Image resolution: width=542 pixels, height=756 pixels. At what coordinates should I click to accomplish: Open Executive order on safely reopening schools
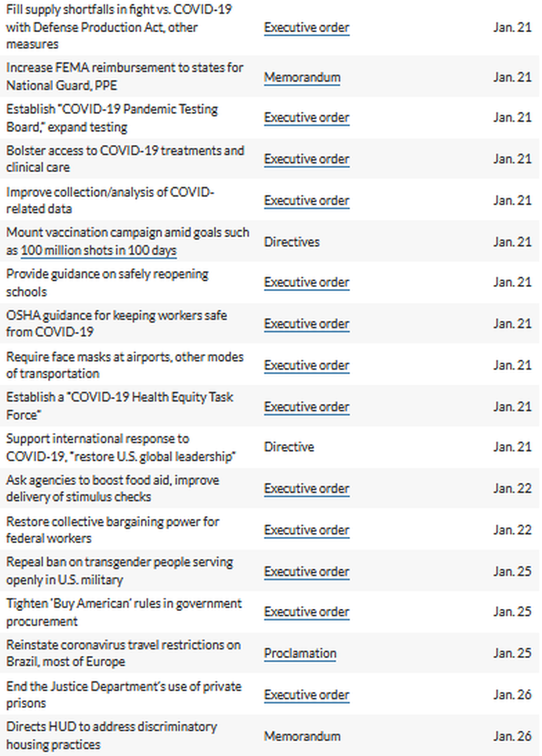[306, 283]
